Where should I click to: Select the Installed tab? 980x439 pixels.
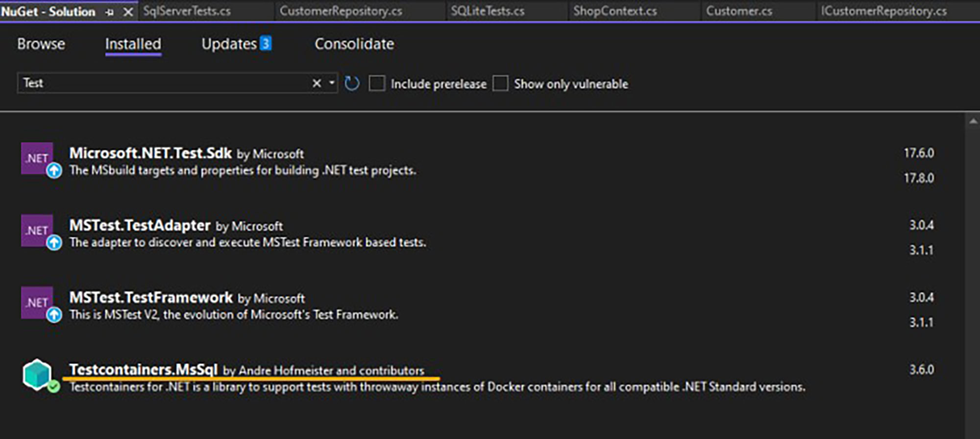(133, 44)
